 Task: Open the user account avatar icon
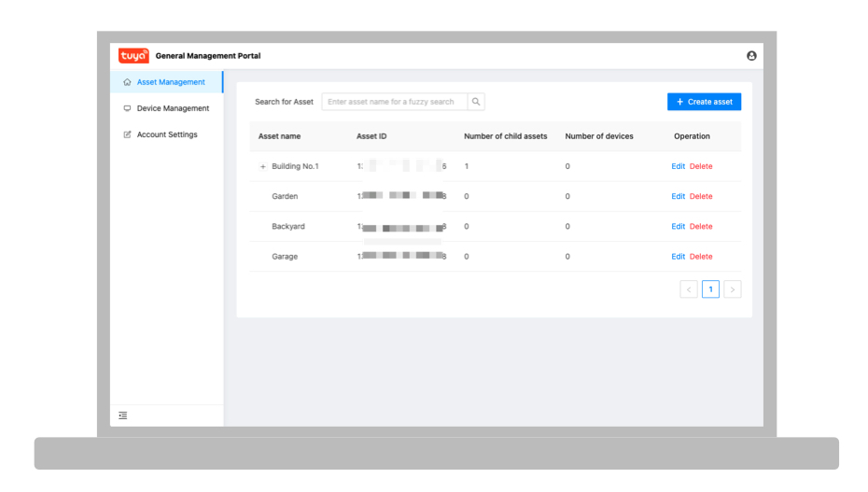coord(751,56)
